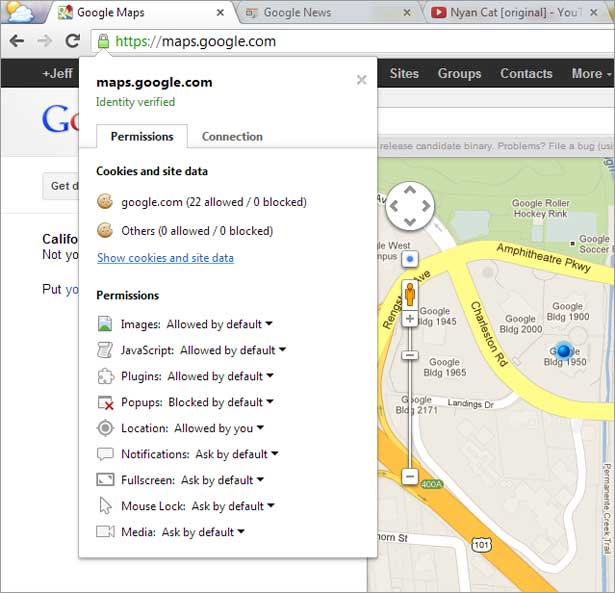615x593 pixels.
Task: Click the browser reload button
Action: 72,42
